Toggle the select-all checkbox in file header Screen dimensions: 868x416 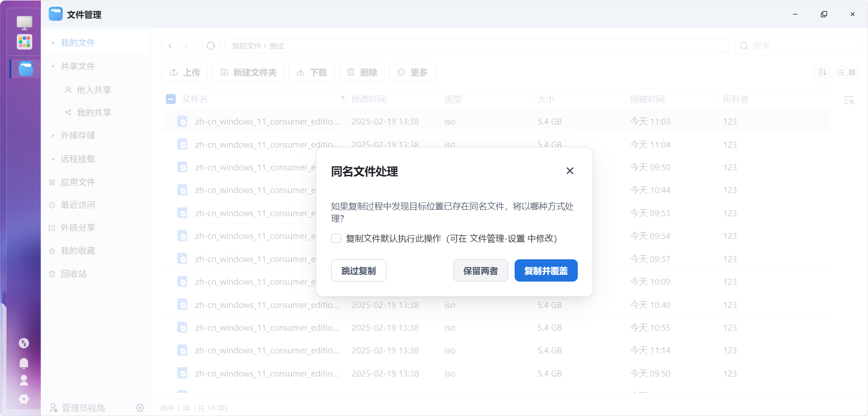(171, 99)
